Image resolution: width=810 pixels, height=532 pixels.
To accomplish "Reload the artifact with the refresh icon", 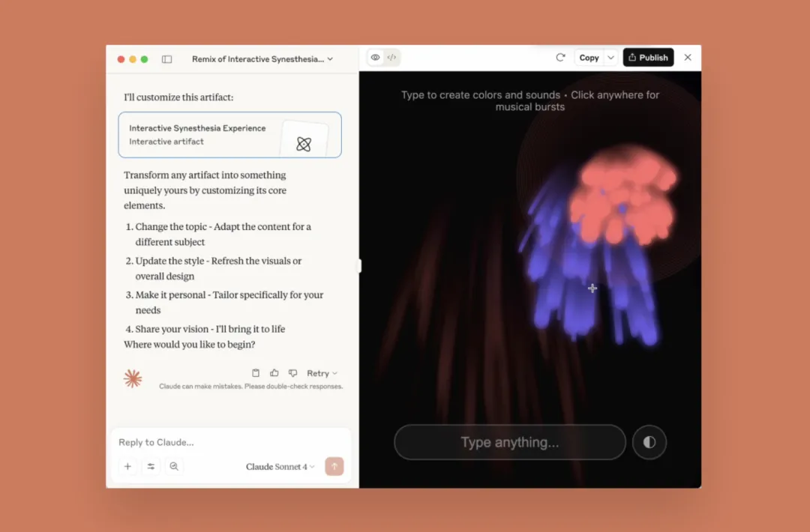I will point(560,57).
